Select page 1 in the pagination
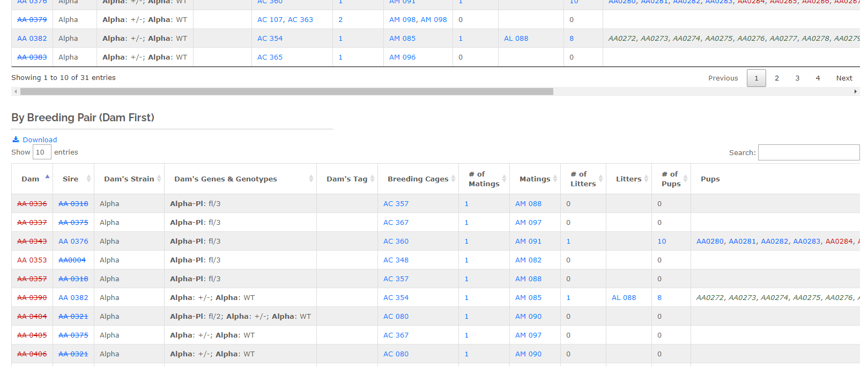 tap(756, 78)
